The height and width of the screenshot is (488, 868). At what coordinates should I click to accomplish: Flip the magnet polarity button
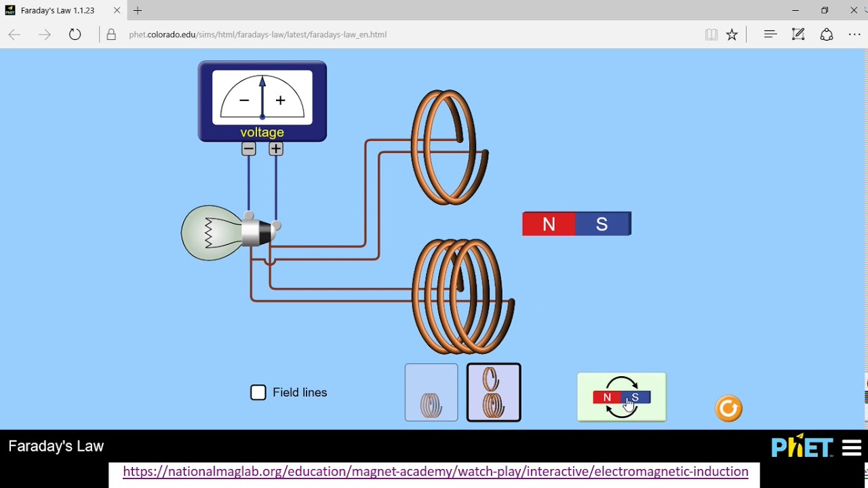click(622, 397)
